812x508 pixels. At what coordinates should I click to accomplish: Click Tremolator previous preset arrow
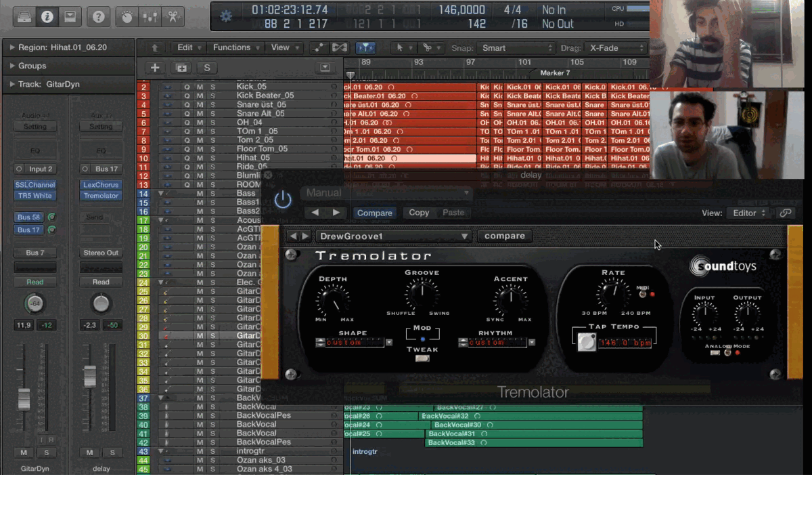(x=293, y=236)
